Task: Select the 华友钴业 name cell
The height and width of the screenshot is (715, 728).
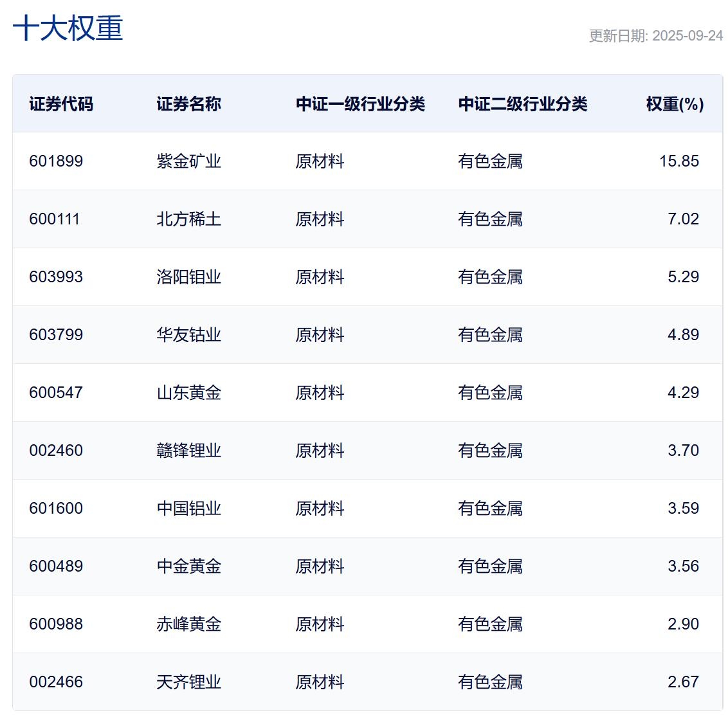Action: pyautogui.click(x=188, y=335)
